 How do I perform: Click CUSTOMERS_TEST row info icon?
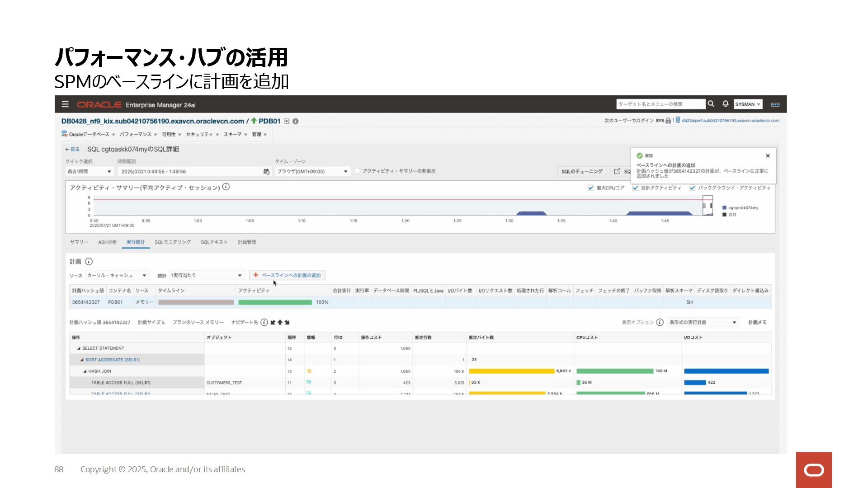click(x=309, y=382)
